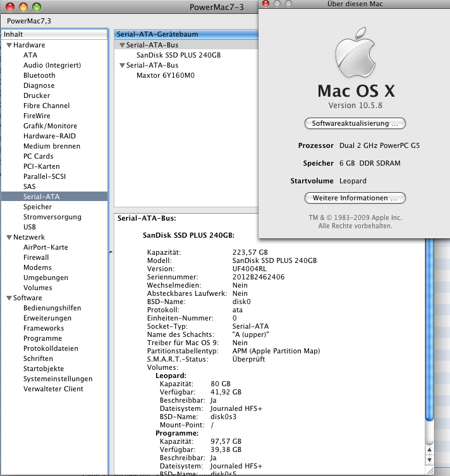Image resolution: width=450 pixels, height=476 pixels.
Task: Select PC Cards in the sidebar
Action: click(x=38, y=156)
